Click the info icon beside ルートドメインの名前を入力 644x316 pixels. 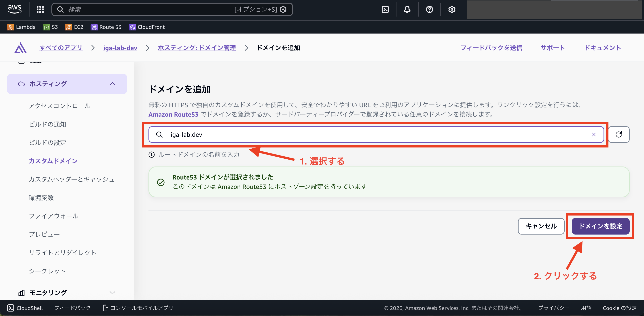[x=152, y=155]
